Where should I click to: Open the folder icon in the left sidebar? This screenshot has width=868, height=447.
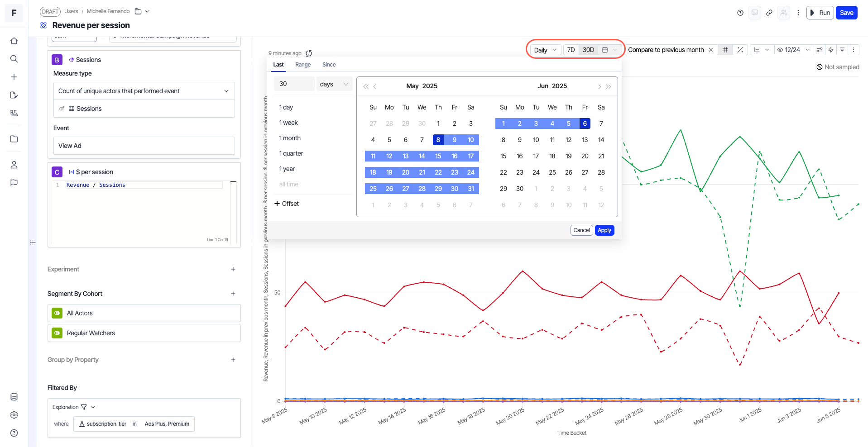tap(14, 139)
